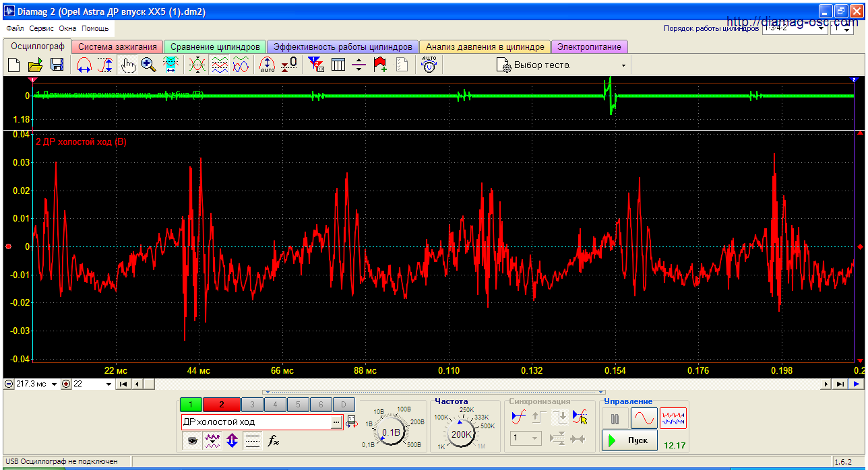Add a marker with the red flag icon

point(380,65)
